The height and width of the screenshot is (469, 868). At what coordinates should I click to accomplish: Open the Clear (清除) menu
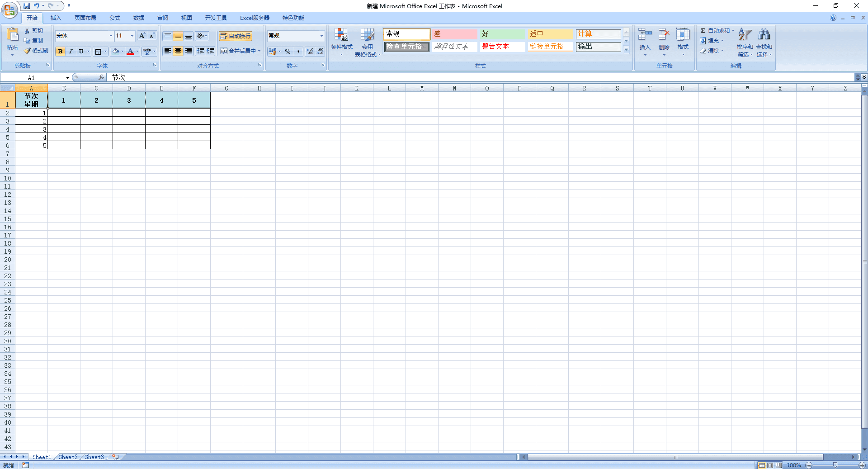tap(712, 51)
